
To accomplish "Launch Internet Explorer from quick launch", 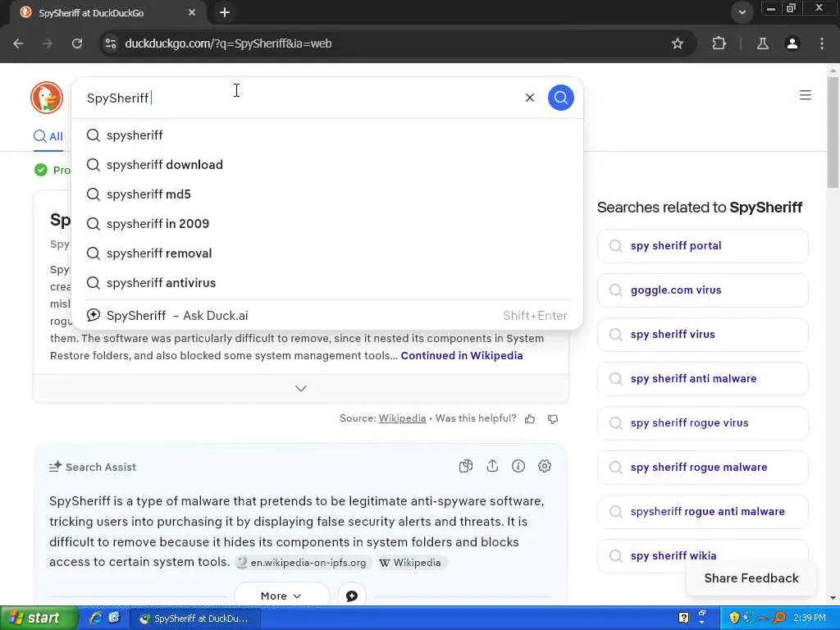I will coord(95,619).
